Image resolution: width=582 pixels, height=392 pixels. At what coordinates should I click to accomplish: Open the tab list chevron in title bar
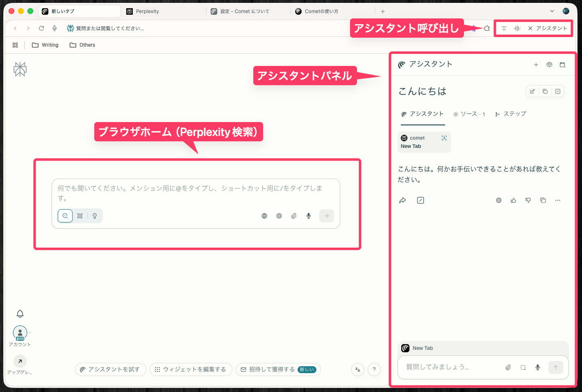tap(552, 11)
